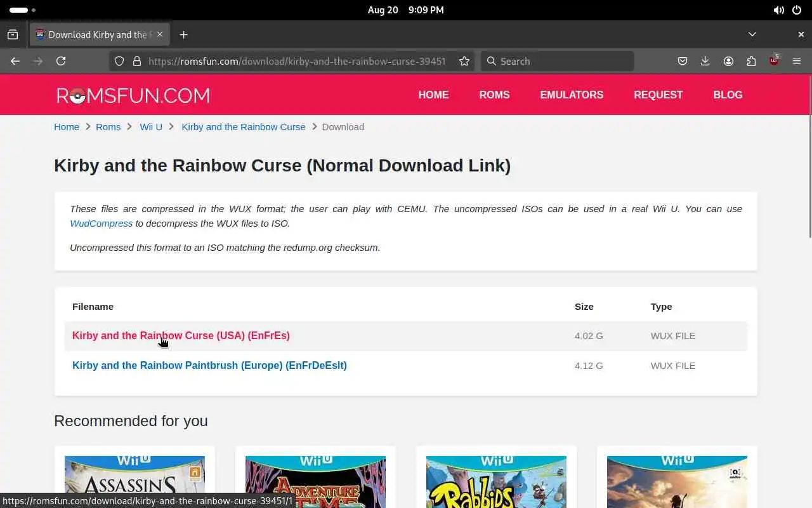Open Firefox View from the tab strip icon
This screenshot has height=508, width=812.
(13, 34)
